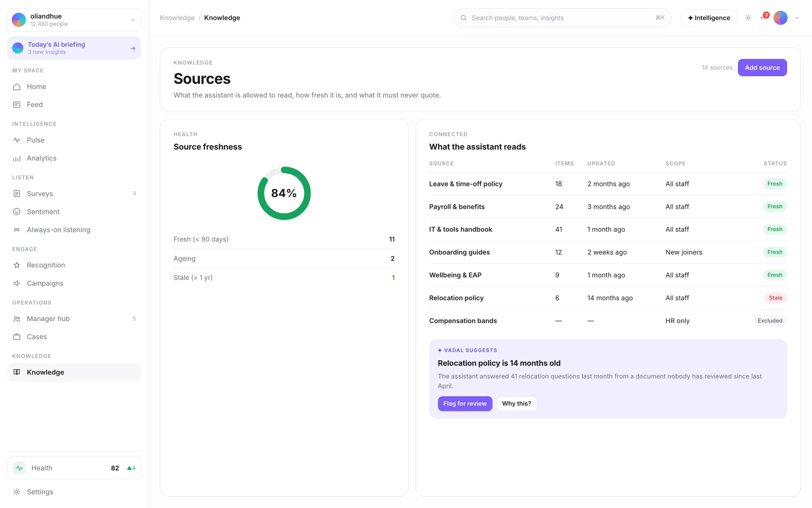812x508 pixels.
Task: Click the Recognition star icon
Action: (17, 265)
